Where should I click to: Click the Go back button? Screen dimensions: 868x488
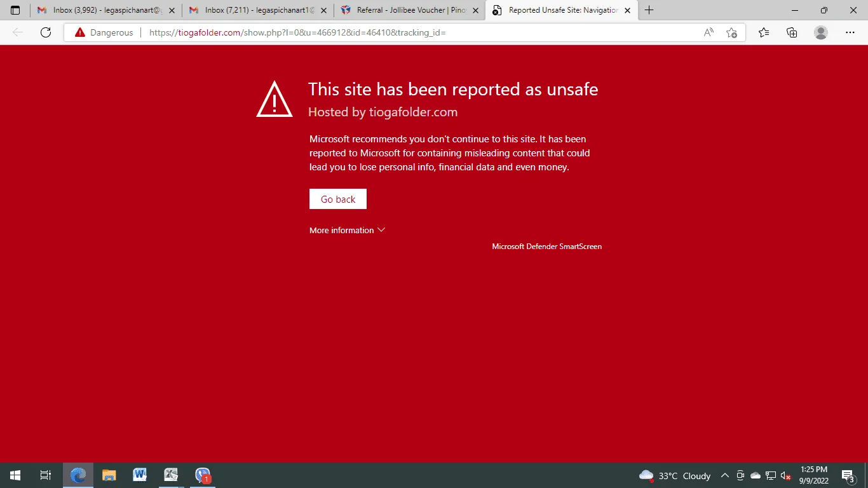(x=338, y=199)
